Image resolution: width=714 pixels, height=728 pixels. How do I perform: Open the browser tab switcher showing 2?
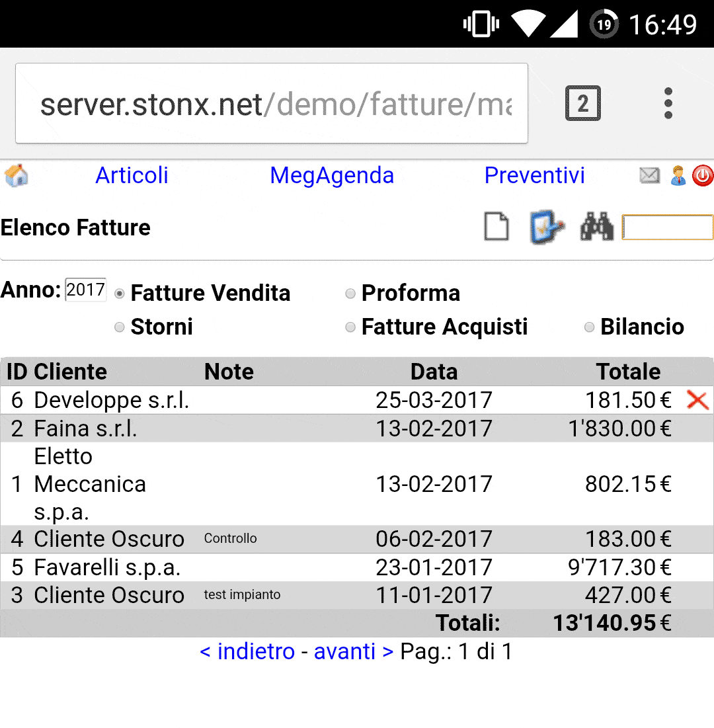[582, 103]
